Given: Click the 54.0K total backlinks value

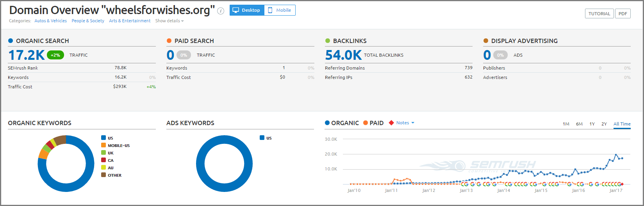Looking at the screenshot, I should point(343,55).
